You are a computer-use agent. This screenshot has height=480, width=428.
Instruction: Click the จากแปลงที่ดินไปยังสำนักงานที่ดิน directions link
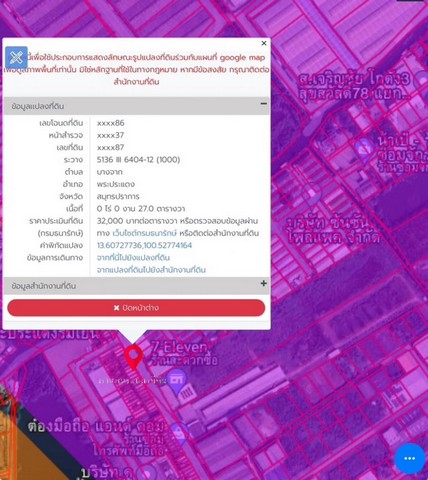(x=151, y=270)
